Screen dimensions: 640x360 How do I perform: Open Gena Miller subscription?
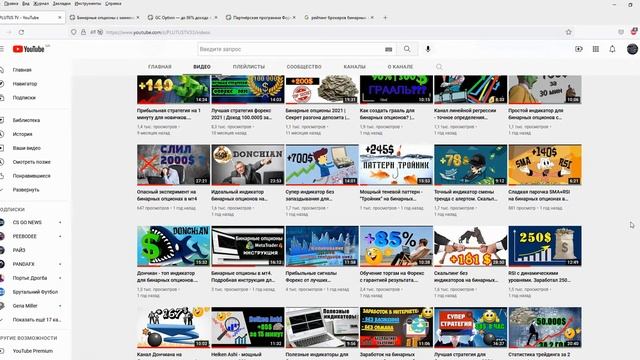coord(25,306)
